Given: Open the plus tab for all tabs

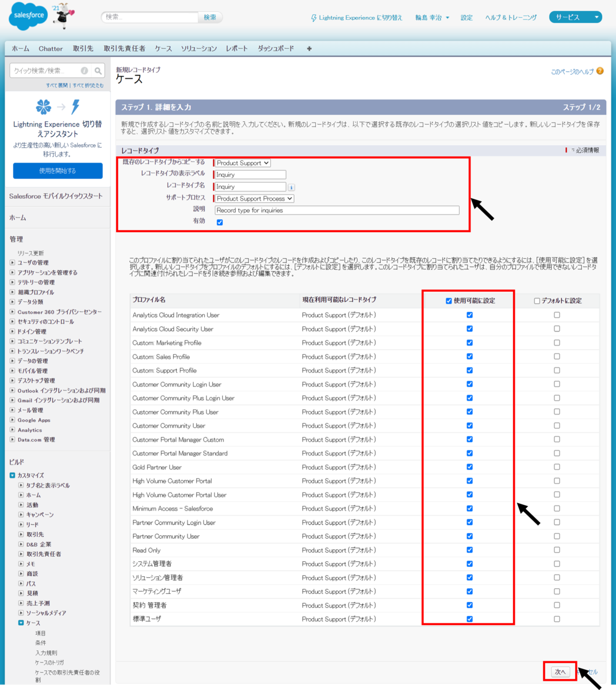Looking at the screenshot, I should pos(309,49).
